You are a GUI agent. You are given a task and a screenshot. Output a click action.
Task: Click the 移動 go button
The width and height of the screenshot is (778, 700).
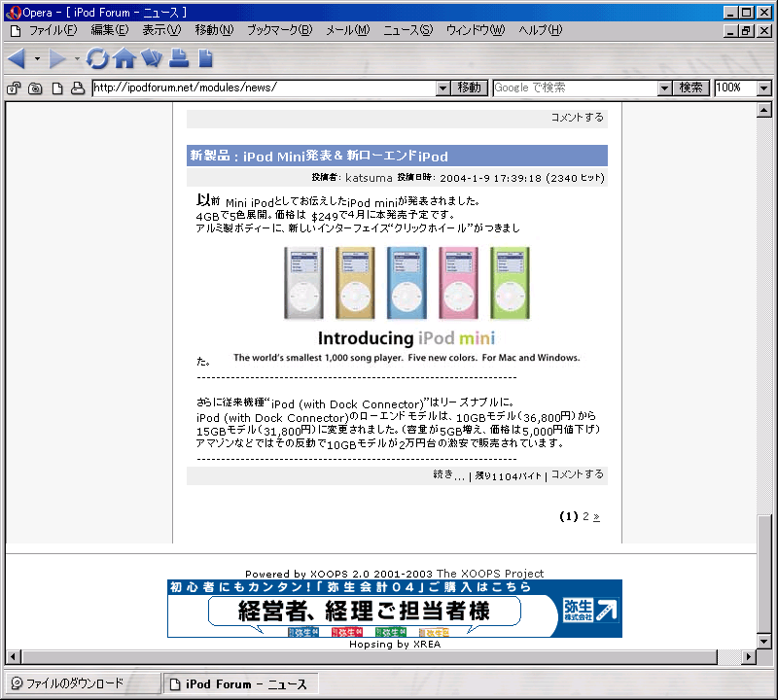[470, 88]
